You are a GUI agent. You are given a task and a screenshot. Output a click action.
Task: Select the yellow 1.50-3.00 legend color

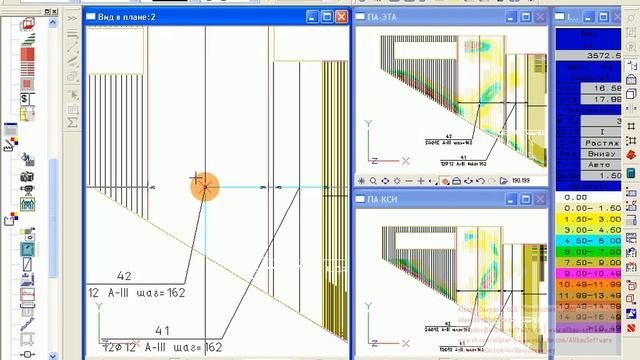pos(589,219)
